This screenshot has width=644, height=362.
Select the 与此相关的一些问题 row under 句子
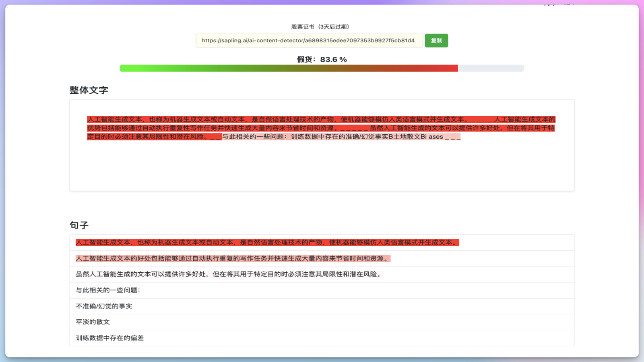click(108, 290)
